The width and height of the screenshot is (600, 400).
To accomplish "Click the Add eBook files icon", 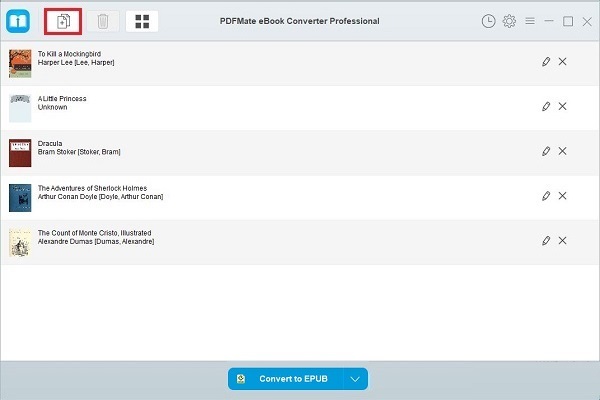I will coord(63,21).
